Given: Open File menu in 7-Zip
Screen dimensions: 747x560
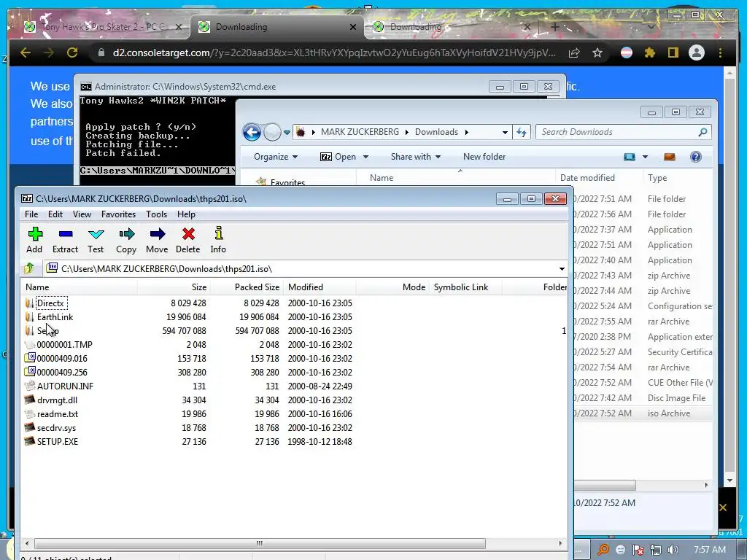Looking at the screenshot, I should [31, 214].
